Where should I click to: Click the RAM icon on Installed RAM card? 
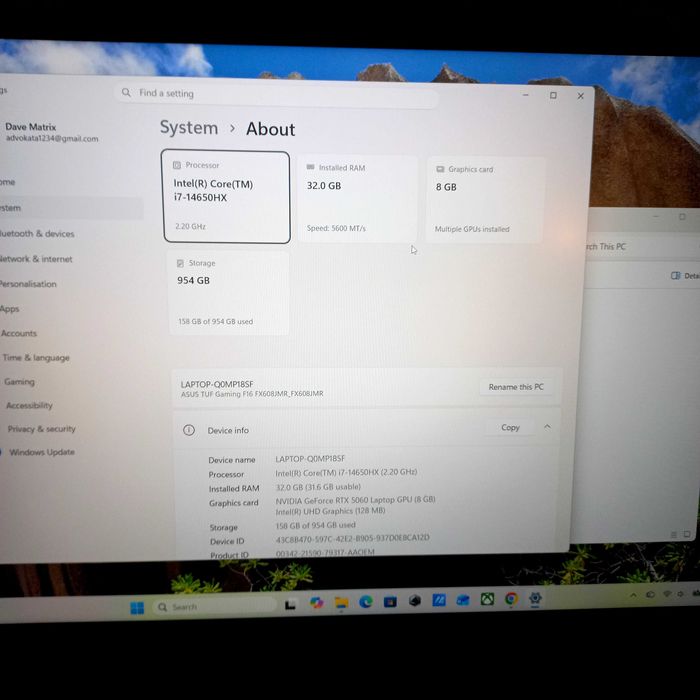(310, 167)
